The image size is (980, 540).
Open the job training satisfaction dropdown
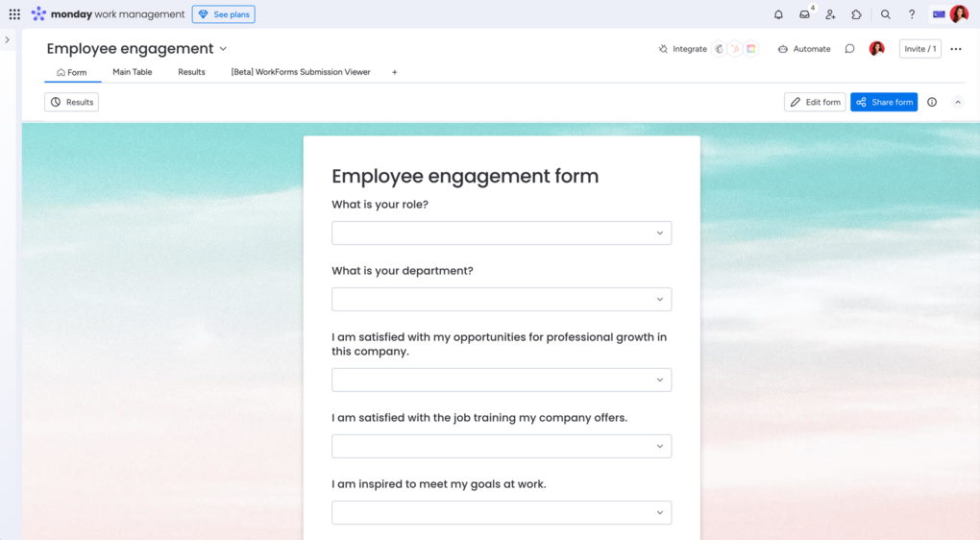(x=502, y=446)
